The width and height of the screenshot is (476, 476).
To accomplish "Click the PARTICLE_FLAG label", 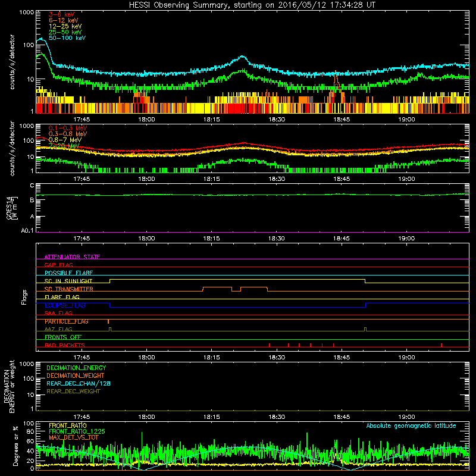I will 67,321.
